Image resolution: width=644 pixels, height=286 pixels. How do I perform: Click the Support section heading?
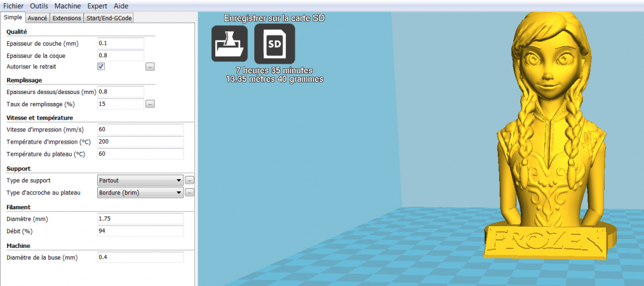(19, 169)
